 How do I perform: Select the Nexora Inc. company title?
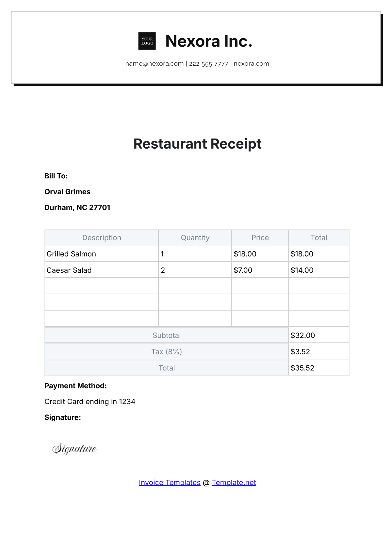209,41
